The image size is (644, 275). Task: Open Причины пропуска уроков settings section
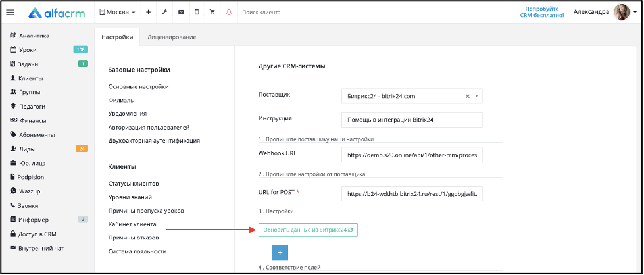(146, 211)
